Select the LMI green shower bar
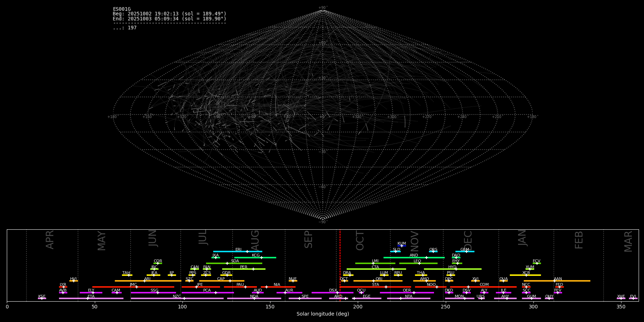This screenshot has width=644, height=322. [x=375, y=263]
